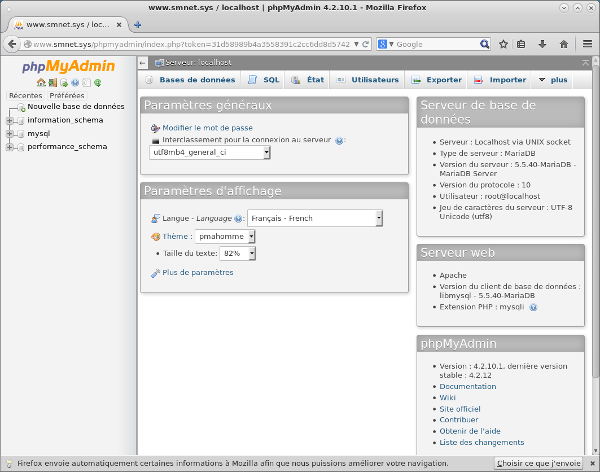Open the Bases de données tab
Screen dimensions: 600x472
click(190, 80)
